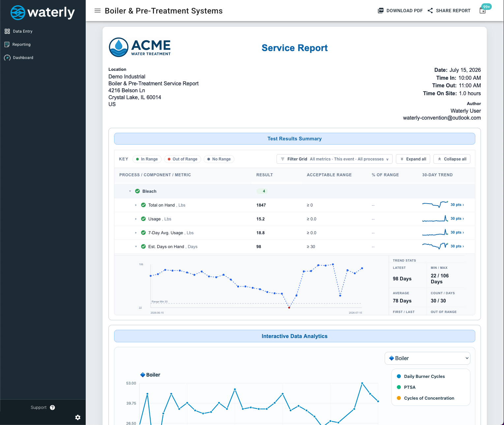Viewport: 504px width, 425px height.
Task: Toggle PTSA green legend dot
Action: pos(399,387)
